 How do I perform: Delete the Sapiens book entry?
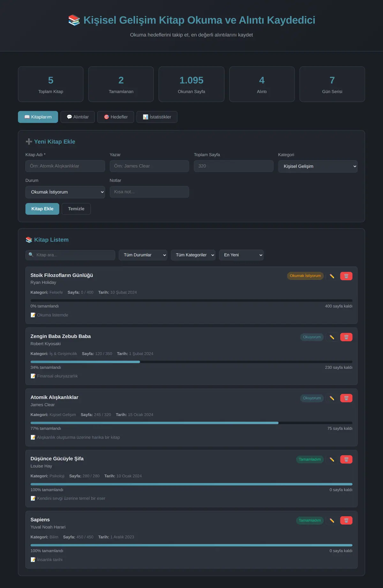pyautogui.click(x=346, y=520)
